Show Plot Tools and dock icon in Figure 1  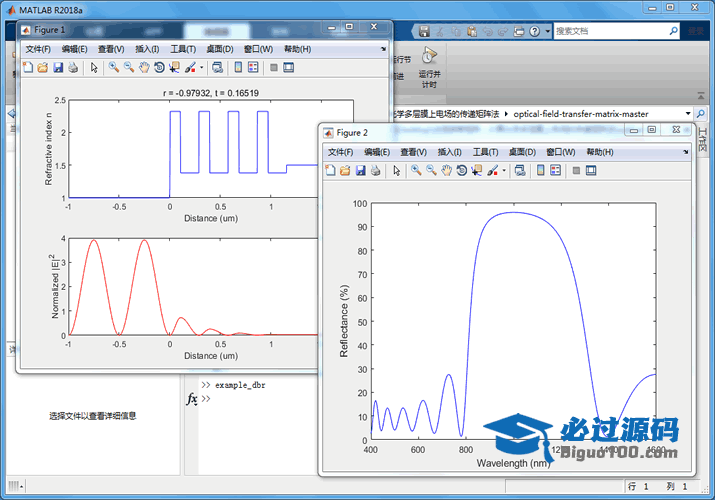coord(289,67)
